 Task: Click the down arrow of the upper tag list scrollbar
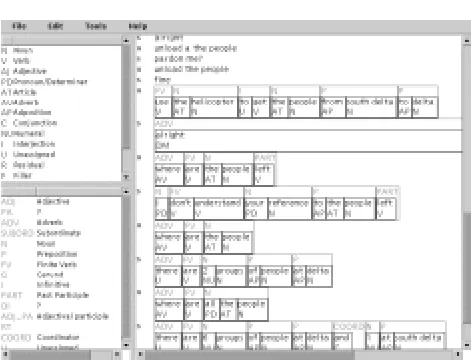click(x=126, y=177)
